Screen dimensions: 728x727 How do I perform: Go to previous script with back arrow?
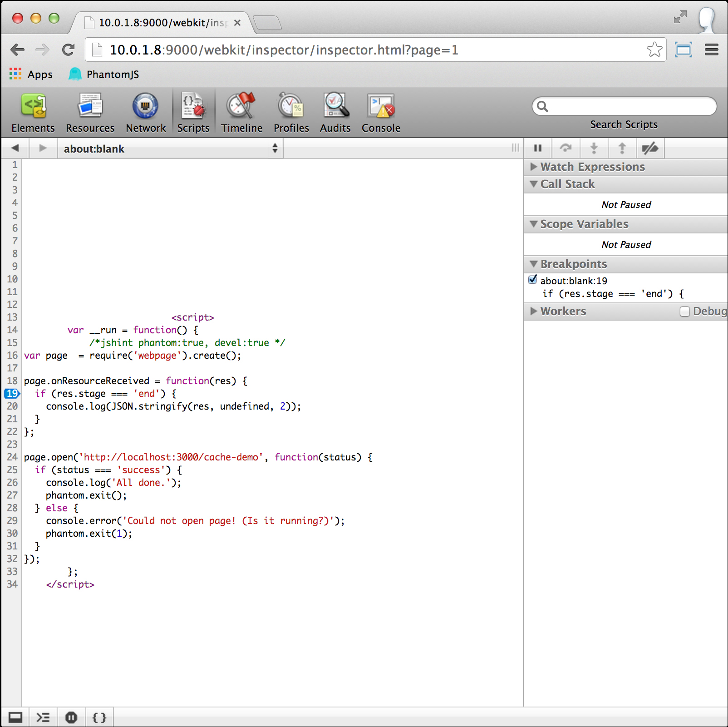(15, 148)
